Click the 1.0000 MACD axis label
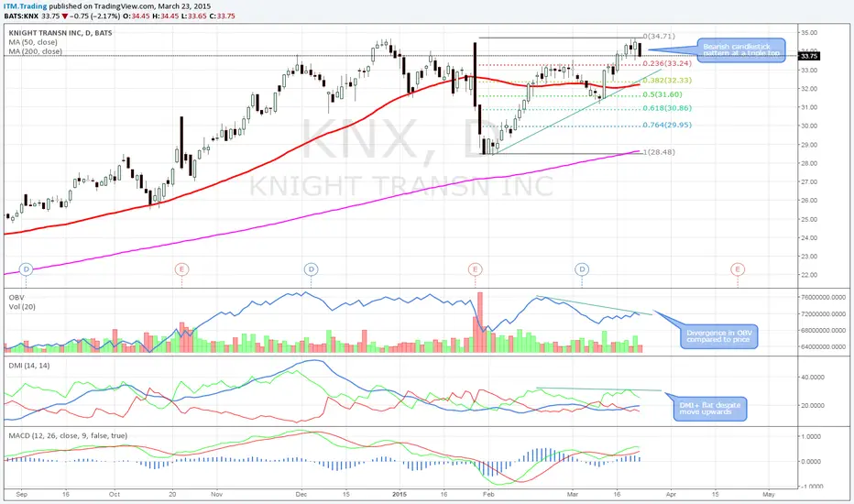Screen dimensions: 854x504 tap(811, 436)
